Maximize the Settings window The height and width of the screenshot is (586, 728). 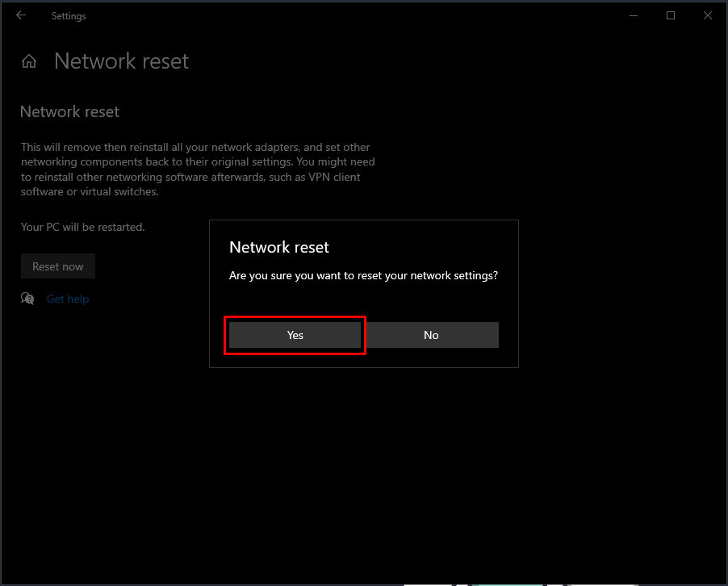coord(671,15)
